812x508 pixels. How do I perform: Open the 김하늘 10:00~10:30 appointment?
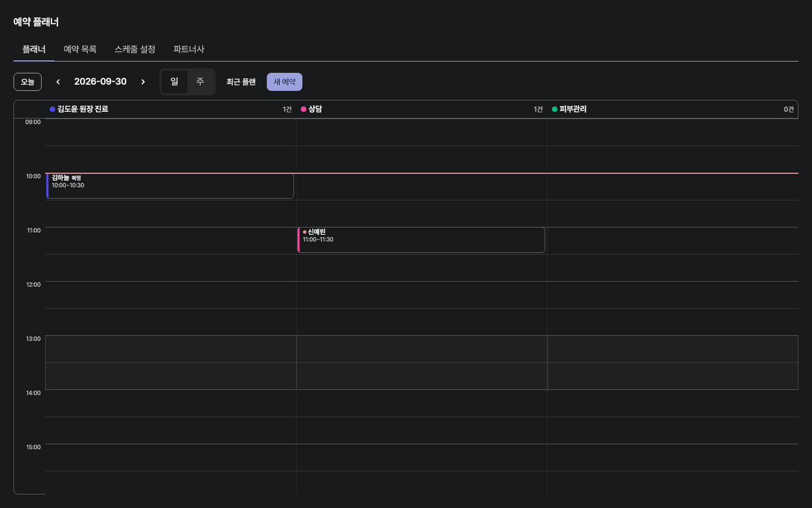170,186
